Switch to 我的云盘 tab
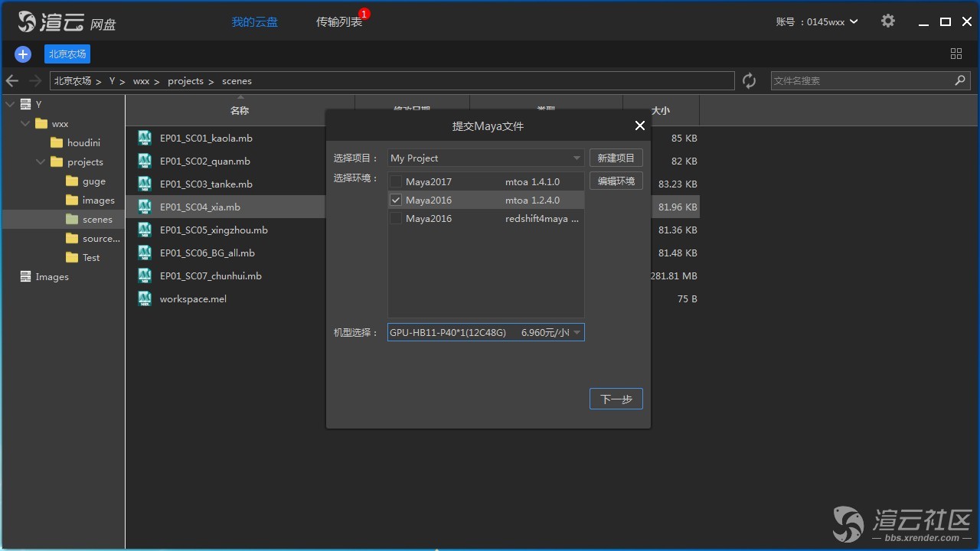Viewport: 980px width, 551px height. click(x=255, y=22)
